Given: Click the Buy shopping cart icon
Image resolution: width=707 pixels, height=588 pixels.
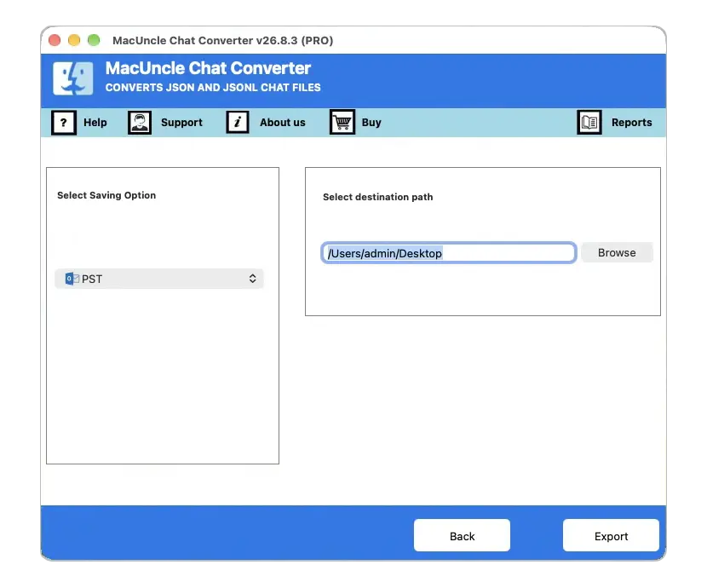Looking at the screenshot, I should (342, 122).
